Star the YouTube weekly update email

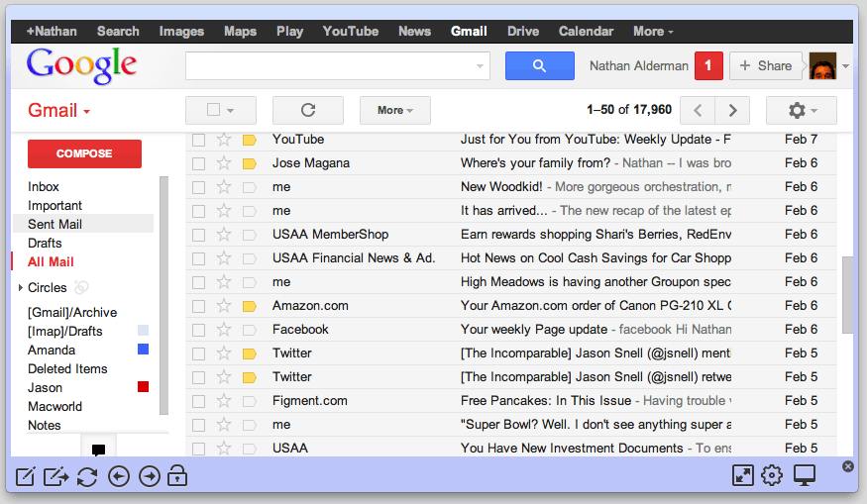(x=224, y=140)
